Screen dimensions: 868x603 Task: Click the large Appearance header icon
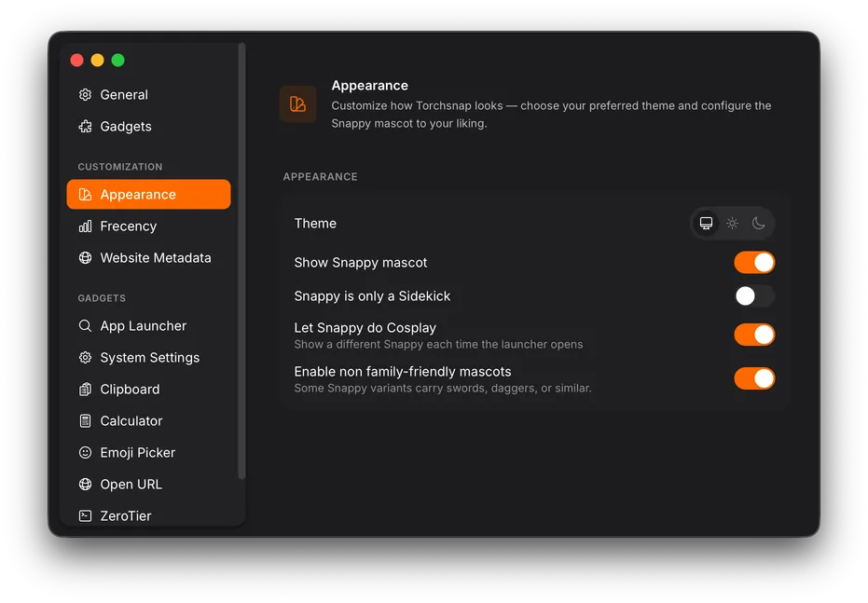297,103
